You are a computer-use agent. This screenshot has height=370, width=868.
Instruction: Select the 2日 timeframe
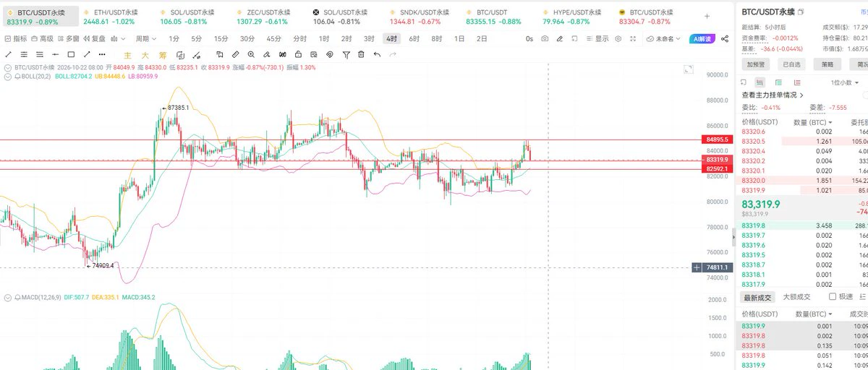pyautogui.click(x=482, y=39)
